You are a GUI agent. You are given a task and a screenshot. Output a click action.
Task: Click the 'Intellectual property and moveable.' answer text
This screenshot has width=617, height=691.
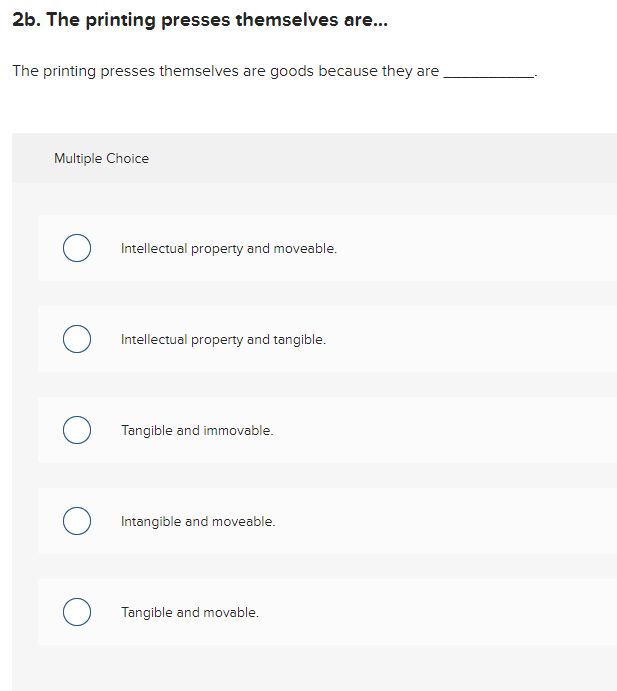[228, 248]
